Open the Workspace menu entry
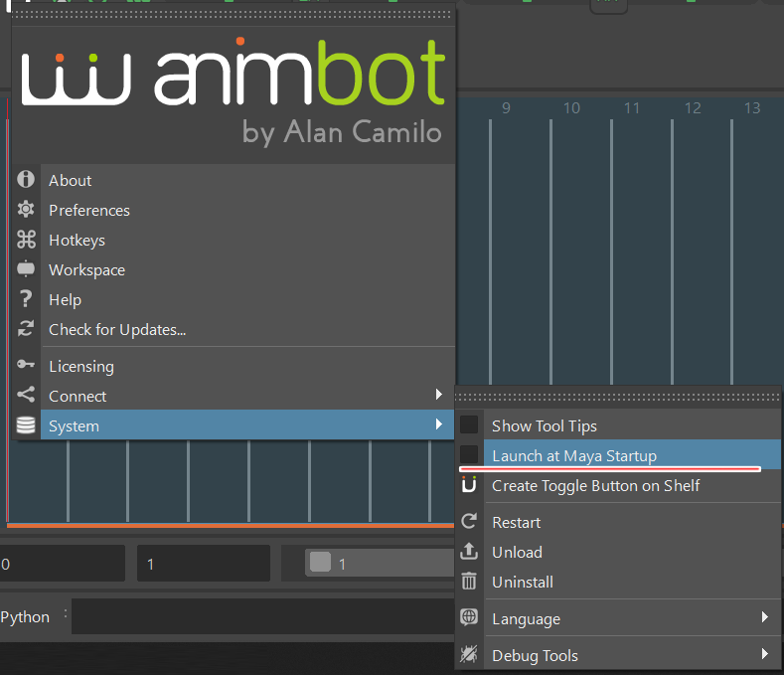The image size is (784, 675). pyautogui.click(x=86, y=269)
